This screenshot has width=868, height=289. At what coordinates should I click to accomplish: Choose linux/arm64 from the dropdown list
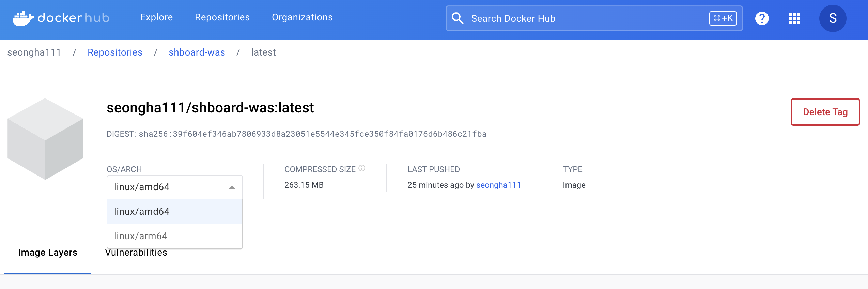175,236
